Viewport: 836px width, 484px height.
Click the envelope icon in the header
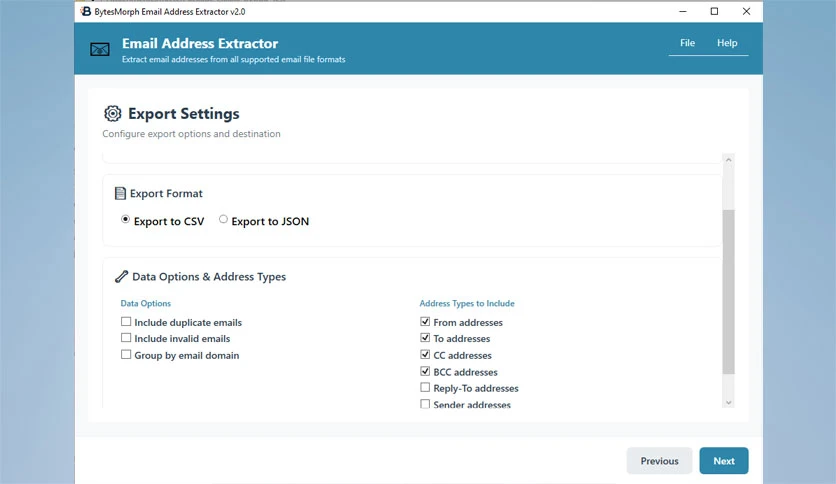pyautogui.click(x=100, y=50)
